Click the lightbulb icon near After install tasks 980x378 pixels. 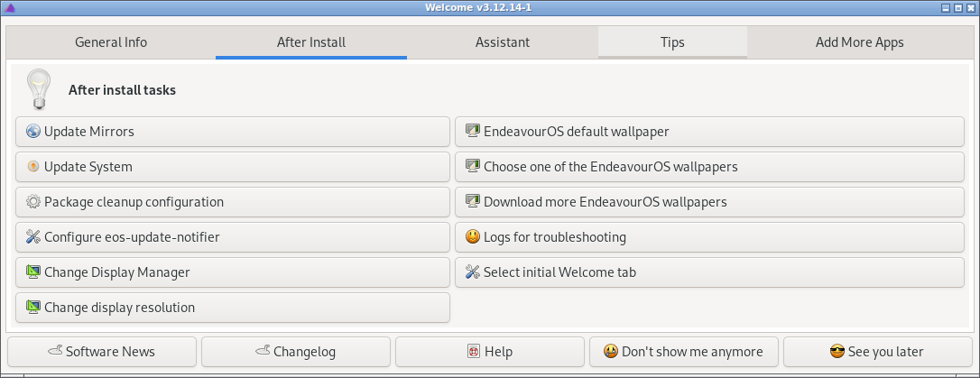click(38, 89)
